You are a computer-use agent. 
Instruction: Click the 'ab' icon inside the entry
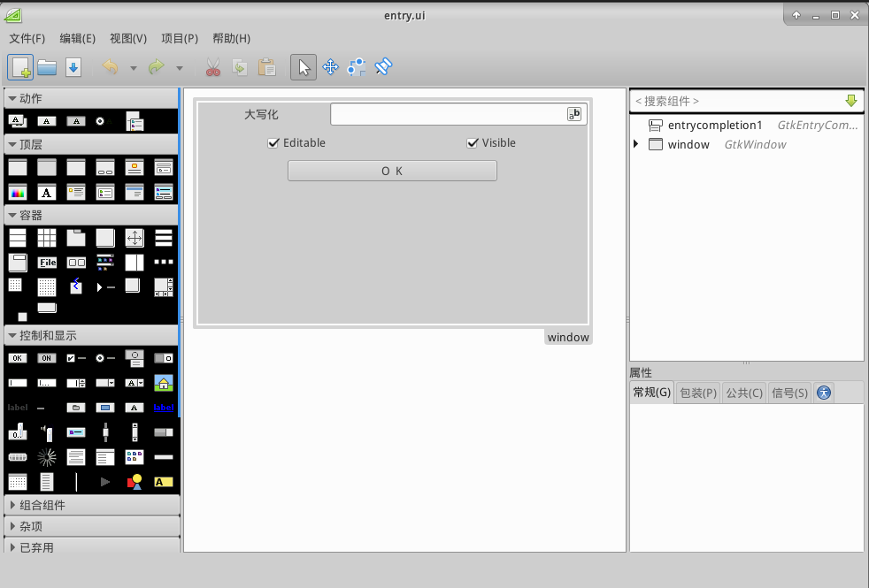574,114
